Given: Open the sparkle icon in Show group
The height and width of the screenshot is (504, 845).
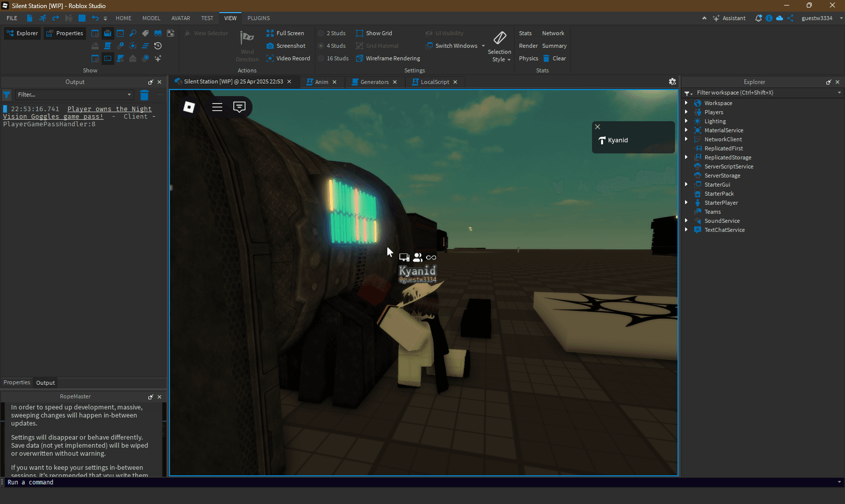Looking at the screenshot, I should click(x=158, y=58).
